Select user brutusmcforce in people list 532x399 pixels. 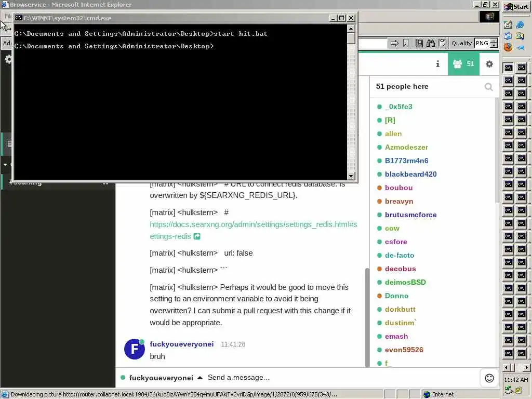click(x=410, y=215)
